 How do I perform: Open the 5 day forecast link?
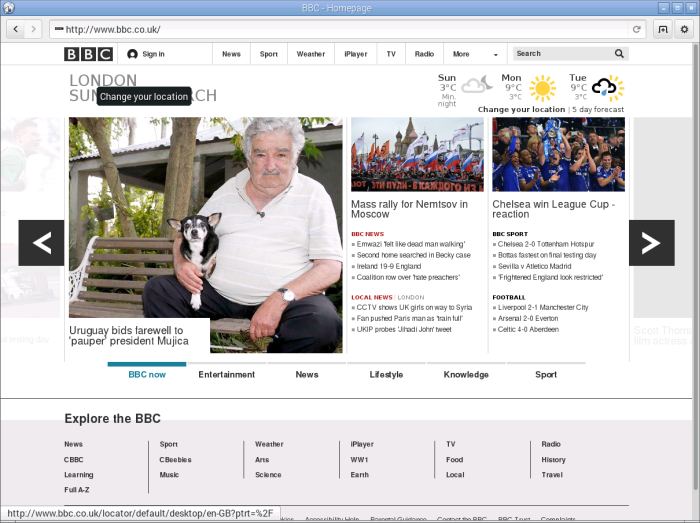click(598, 109)
